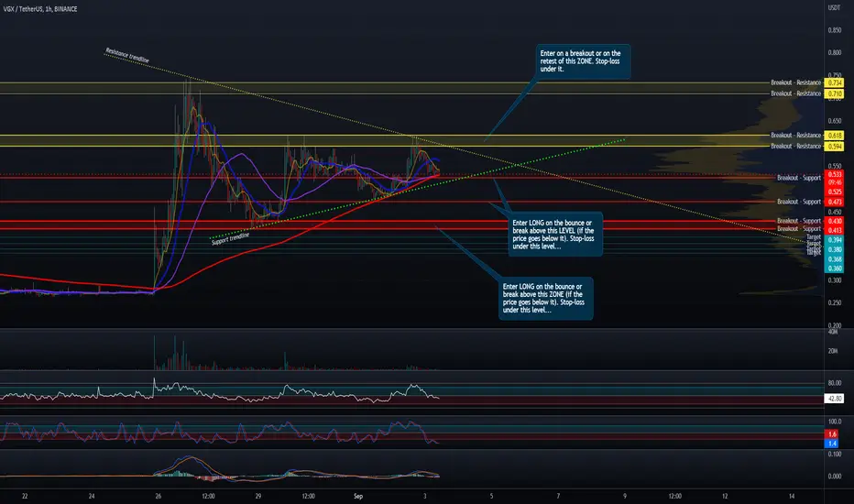
Task: Click the teal 0.394 target price label
Action: [834, 240]
